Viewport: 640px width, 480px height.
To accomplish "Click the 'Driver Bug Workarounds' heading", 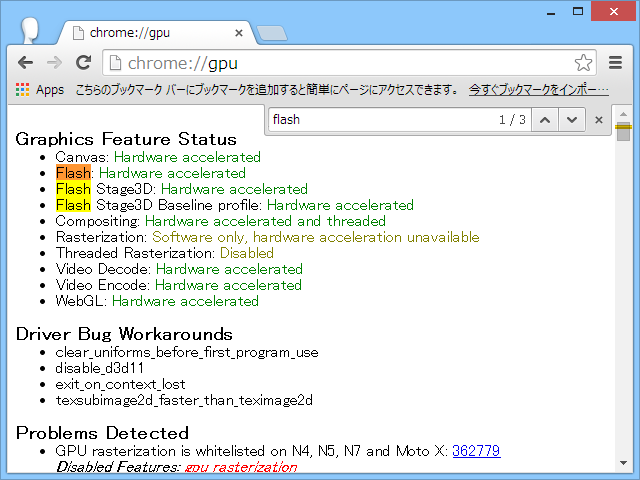I will point(124,334).
